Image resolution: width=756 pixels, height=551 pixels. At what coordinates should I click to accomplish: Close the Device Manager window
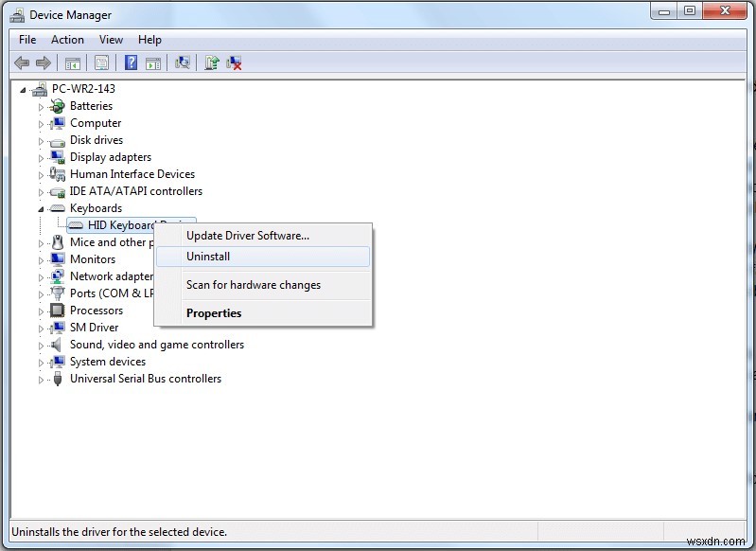pos(725,11)
